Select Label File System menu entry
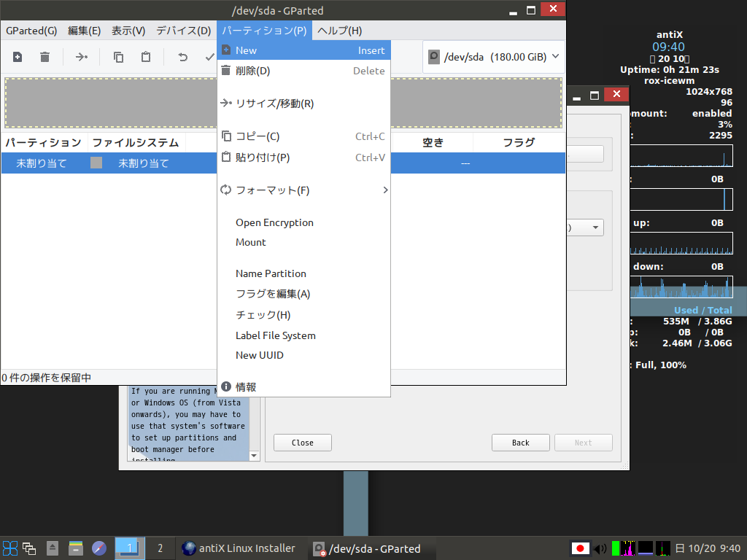747x560 pixels. (304, 335)
